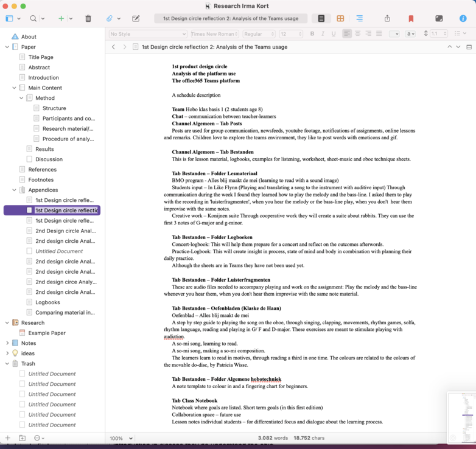
Task: Open the Times New Roman font dropdown
Action: click(x=214, y=34)
